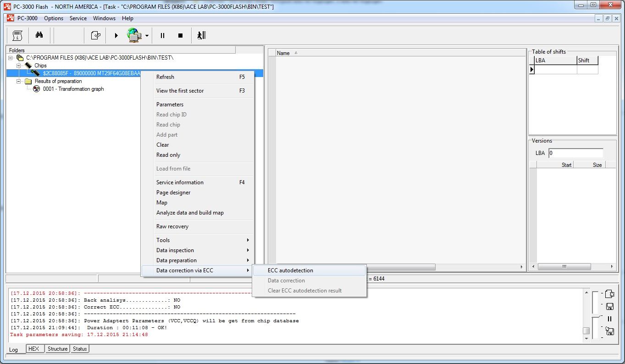This screenshot has height=364, width=625.
Task: Click the application icon in the title bar
Action: pyautogui.click(x=7, y=6)
